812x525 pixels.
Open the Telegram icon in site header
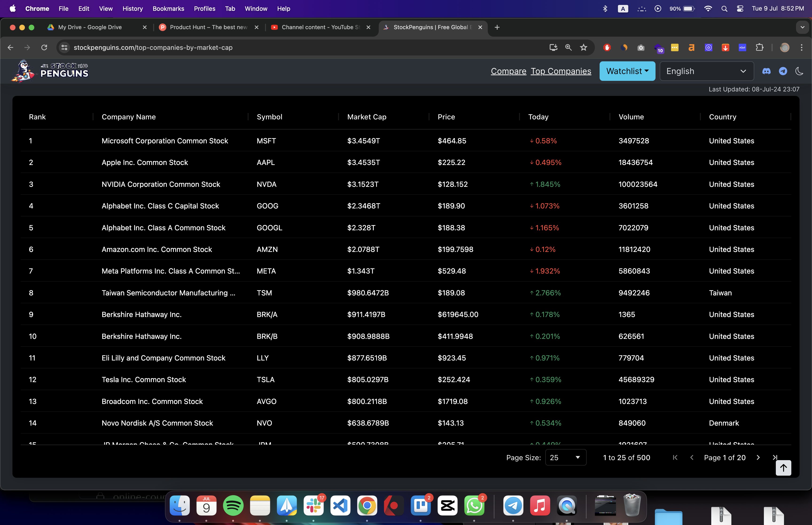point(783,71)
